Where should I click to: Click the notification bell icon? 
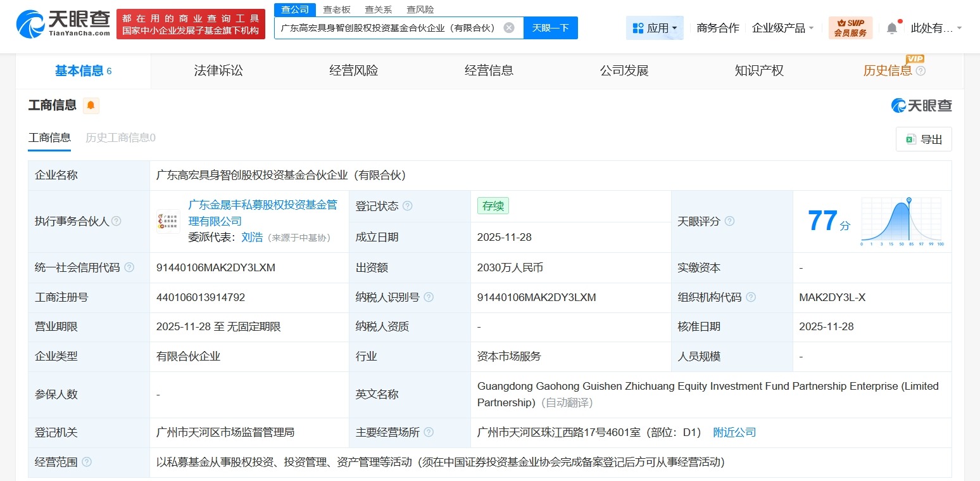click(892, 26)
